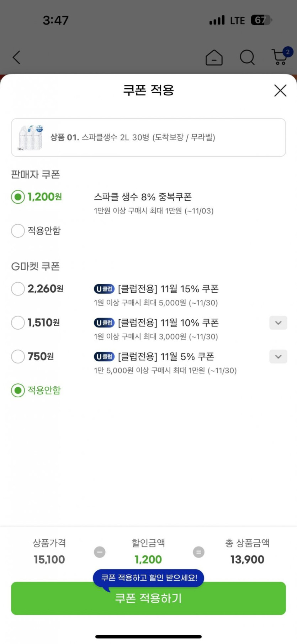Select the 2,260원 club coupon
Screen dimensions: 297x644
click(18, 289)
